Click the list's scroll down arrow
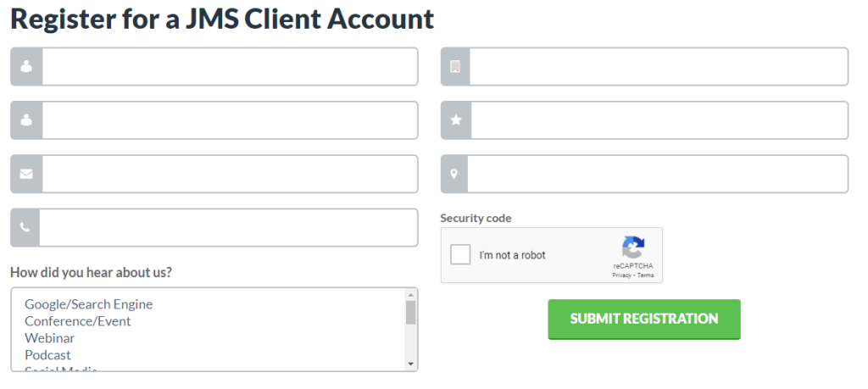Screen dimensions: 868x389 pos(411,364)
